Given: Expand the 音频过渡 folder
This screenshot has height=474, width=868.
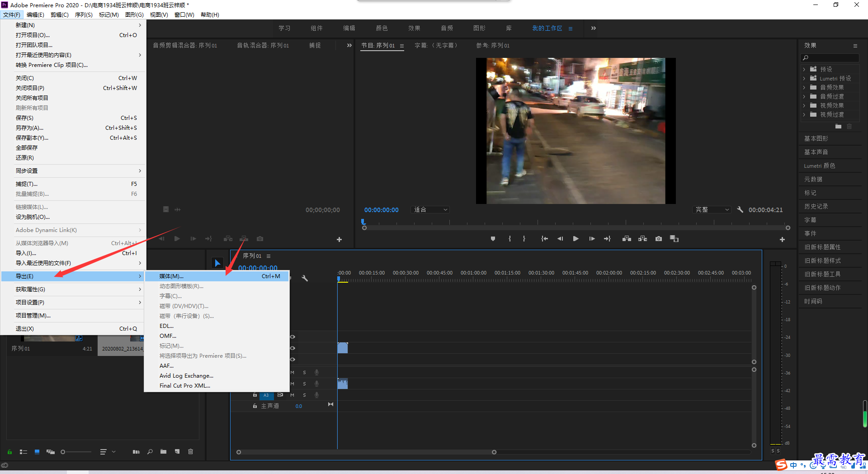Looking at the screenshot, I should tap(804, 96).
